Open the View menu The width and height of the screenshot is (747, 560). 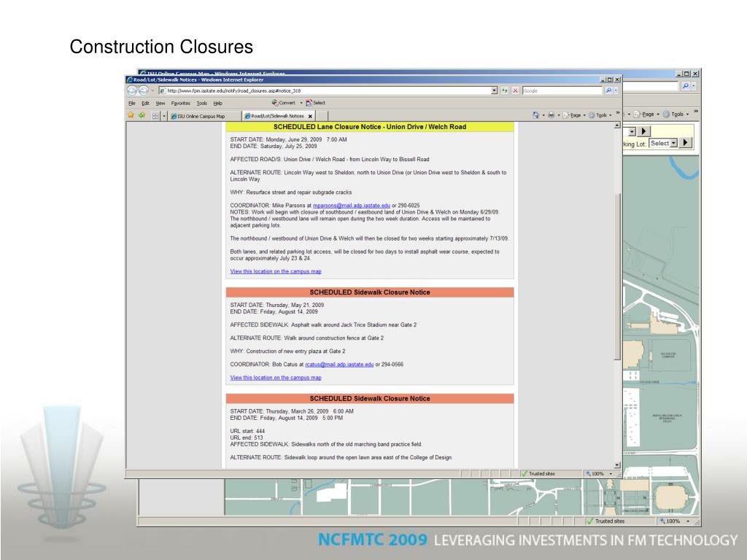(x=160, y=104)
